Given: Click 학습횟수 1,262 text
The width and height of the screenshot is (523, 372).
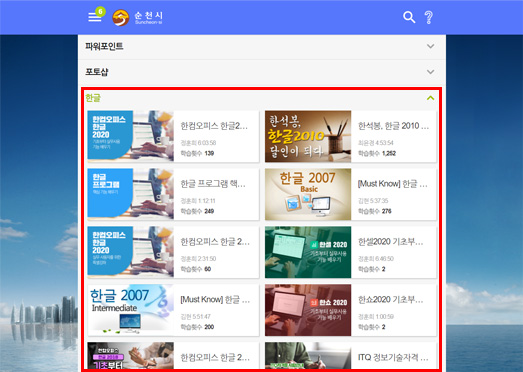Looking at the screenshot, I should [377, 153].
